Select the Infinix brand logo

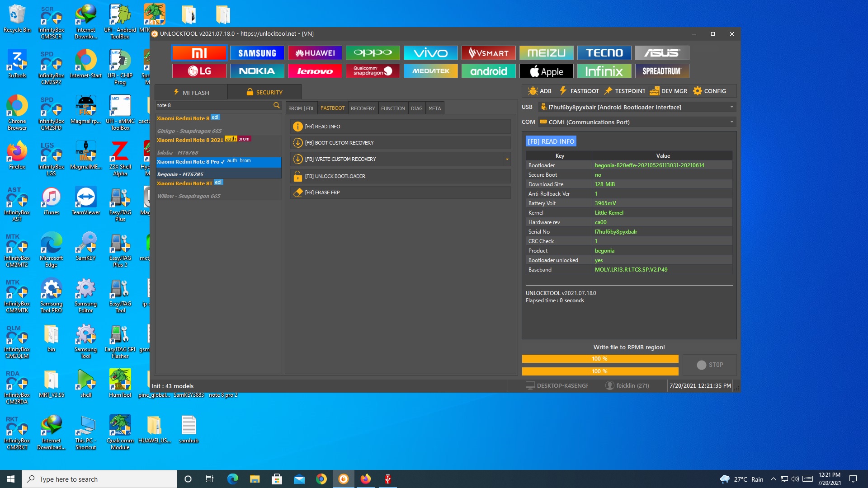(604, 71)
